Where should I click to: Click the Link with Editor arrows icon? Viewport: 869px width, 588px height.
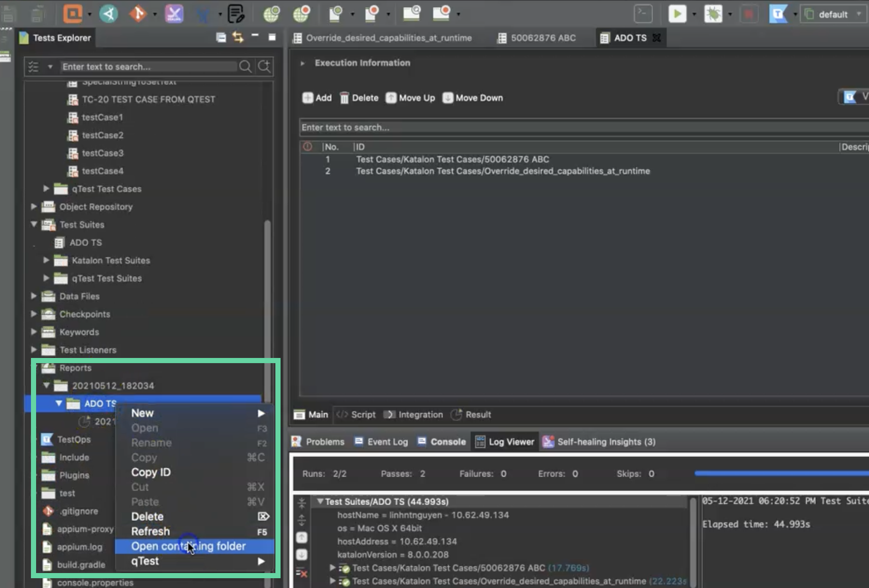pyautogui.click(x=238, y=37)
